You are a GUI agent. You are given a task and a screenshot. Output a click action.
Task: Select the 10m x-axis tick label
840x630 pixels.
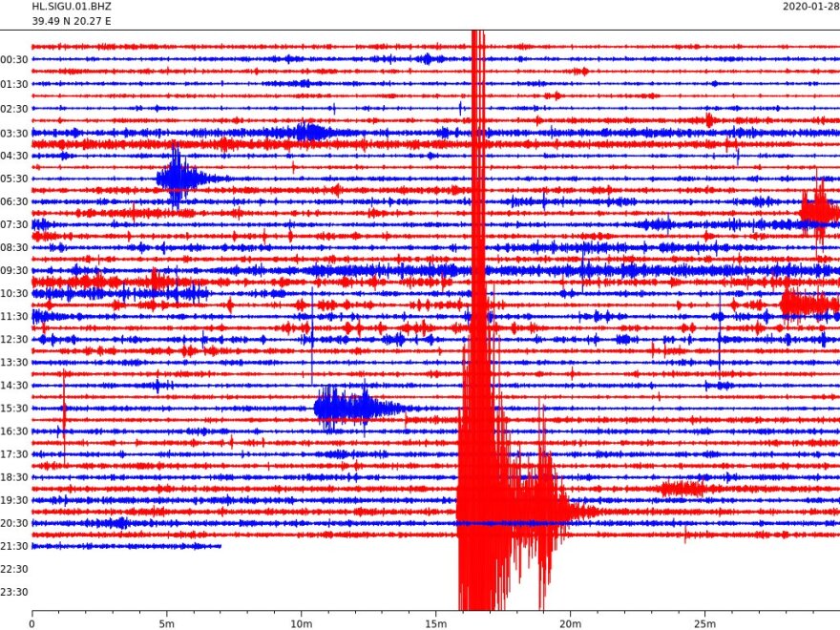click(302, 623)
